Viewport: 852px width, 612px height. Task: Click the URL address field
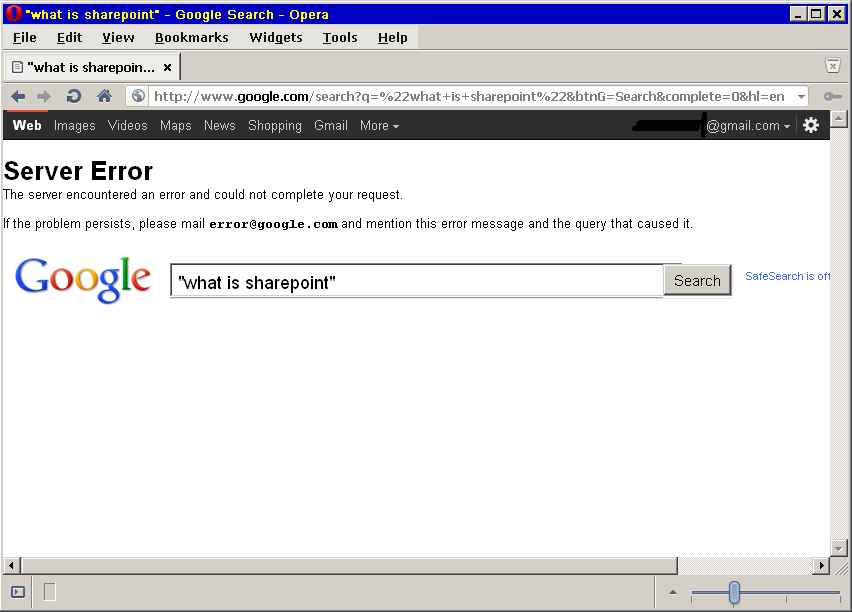(x=469, y=97)
